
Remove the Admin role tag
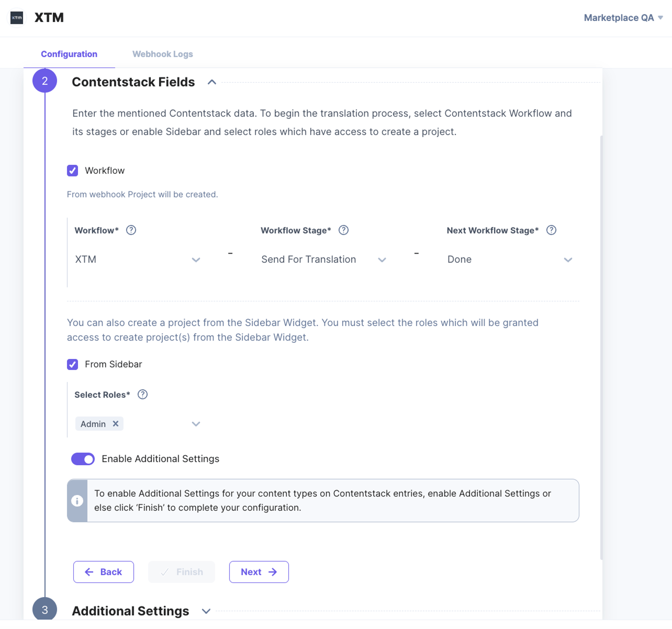coord(115,424)
